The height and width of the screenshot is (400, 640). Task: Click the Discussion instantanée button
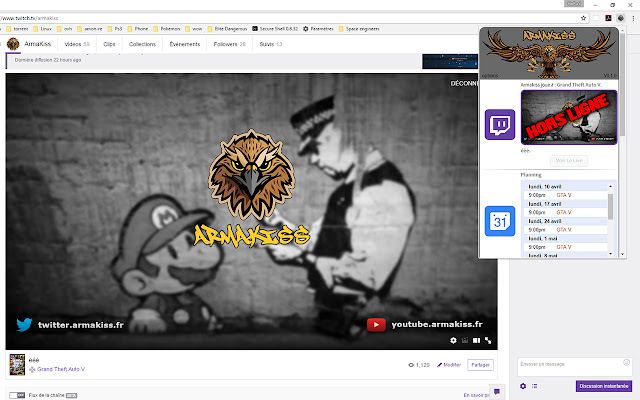tap(604, 386)
